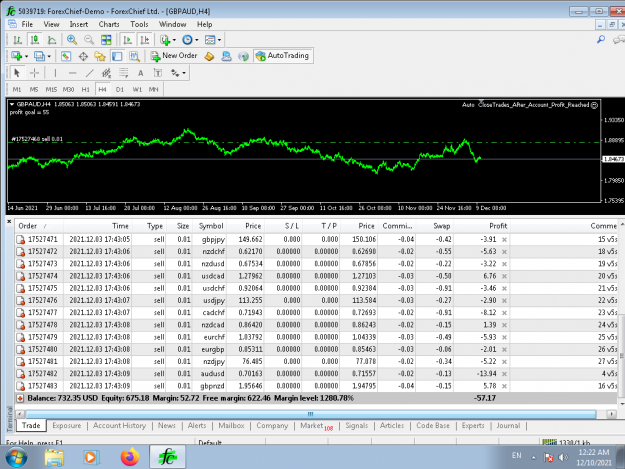The image size is (625, 469).
Task: Open the Strategy Tester panel
Action: tap(134, 57)
